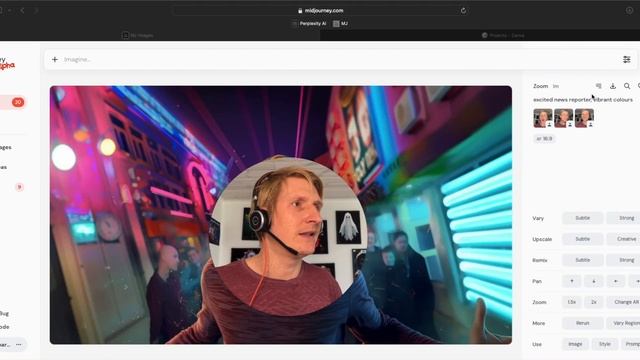Zoom out 2x button

tap(593, 302)
